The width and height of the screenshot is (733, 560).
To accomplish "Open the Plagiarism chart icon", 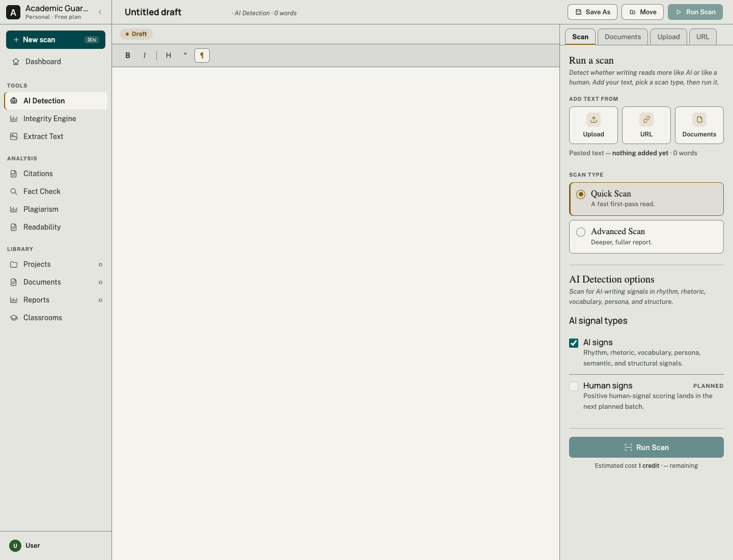I will click(14, 209).
